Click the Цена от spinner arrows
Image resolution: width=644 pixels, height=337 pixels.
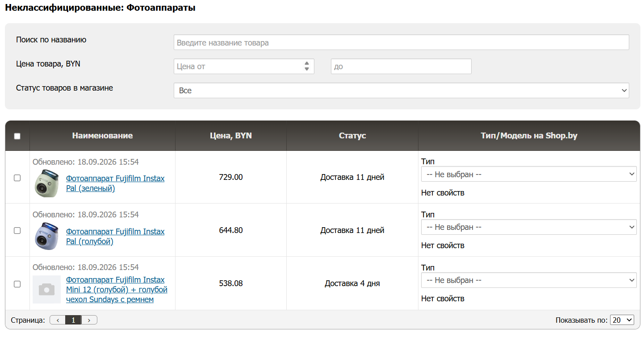307,66
